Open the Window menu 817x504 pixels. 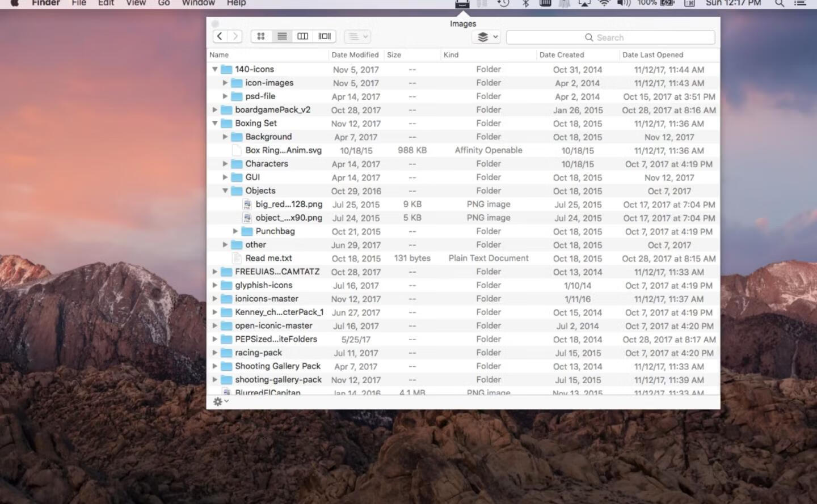(x=198, y=3)
